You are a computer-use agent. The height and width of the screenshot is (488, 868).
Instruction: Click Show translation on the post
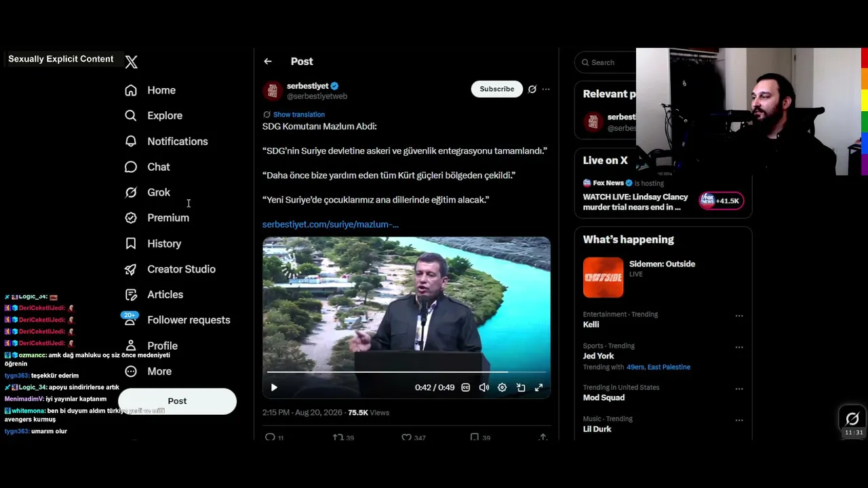299,115
